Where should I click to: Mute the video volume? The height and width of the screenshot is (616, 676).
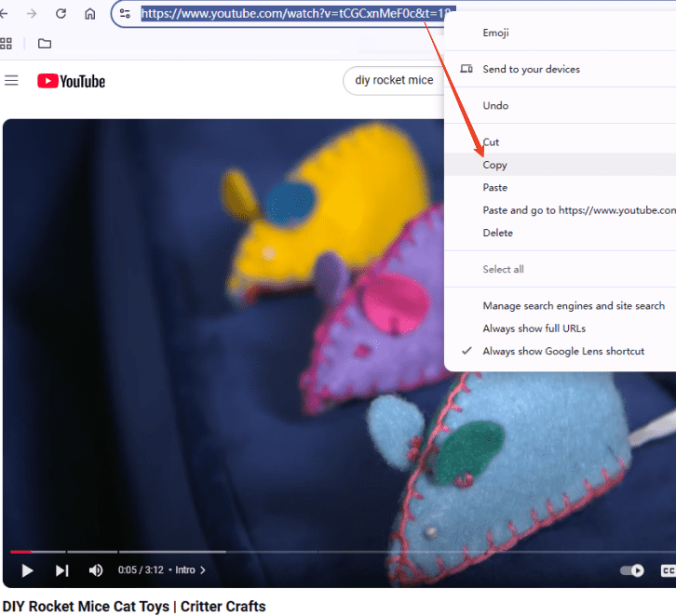tap(95, 570)
